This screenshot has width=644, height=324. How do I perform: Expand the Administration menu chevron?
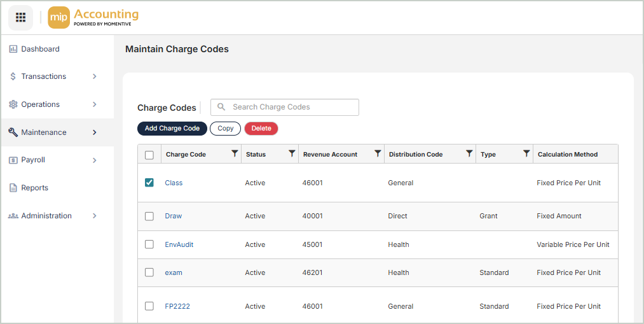94,216
